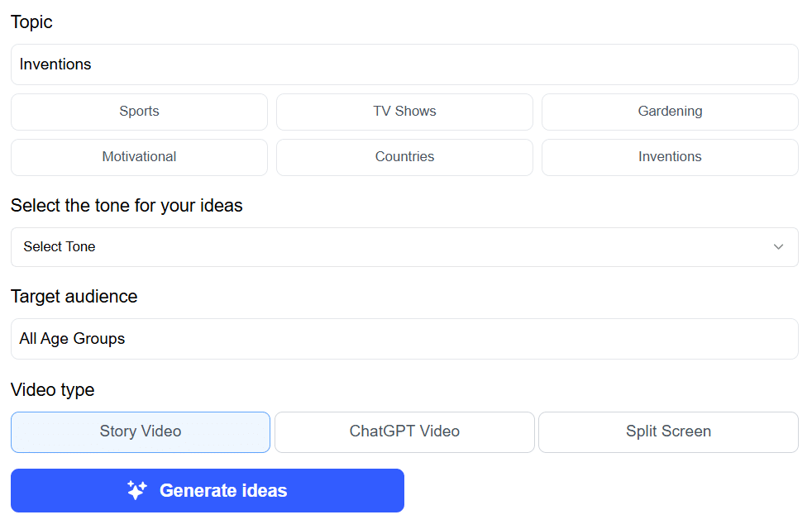Screen dimensions: 812x529
Task: Click the sparkle icon on Generate ideas
Action: (137, 490)
